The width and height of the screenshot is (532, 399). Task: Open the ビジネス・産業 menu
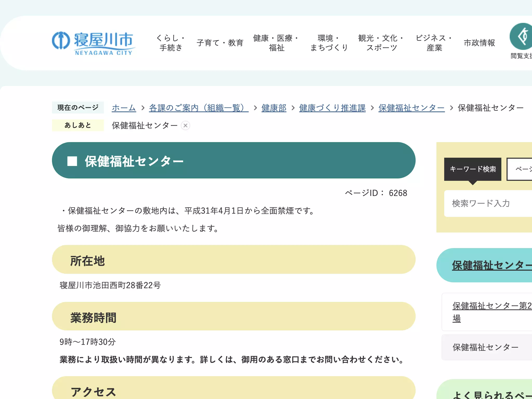pos(434,43)
